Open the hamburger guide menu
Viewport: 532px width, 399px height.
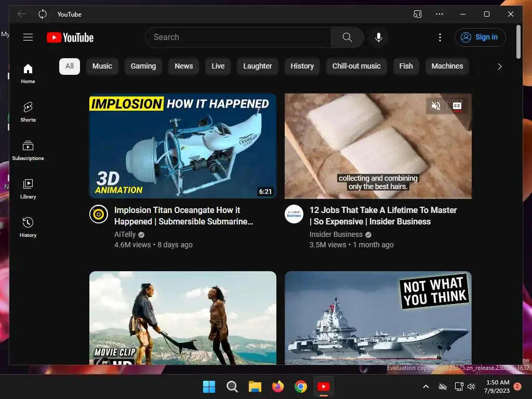point(28,37)
